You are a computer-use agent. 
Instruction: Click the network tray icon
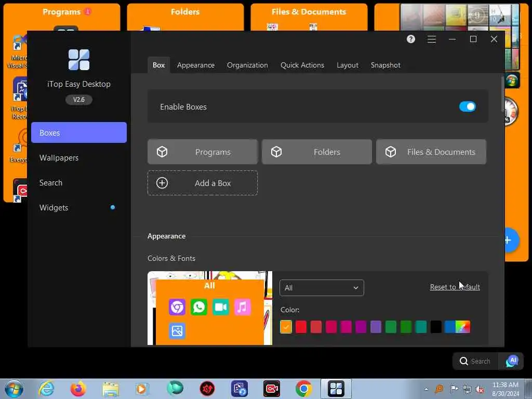click(467, 390)
